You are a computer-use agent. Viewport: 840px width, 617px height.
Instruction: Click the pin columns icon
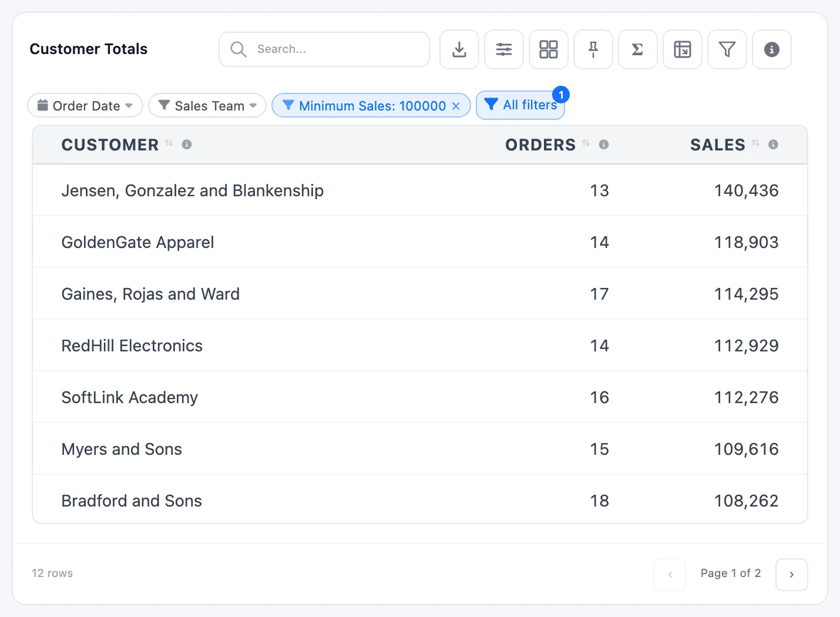593,49
